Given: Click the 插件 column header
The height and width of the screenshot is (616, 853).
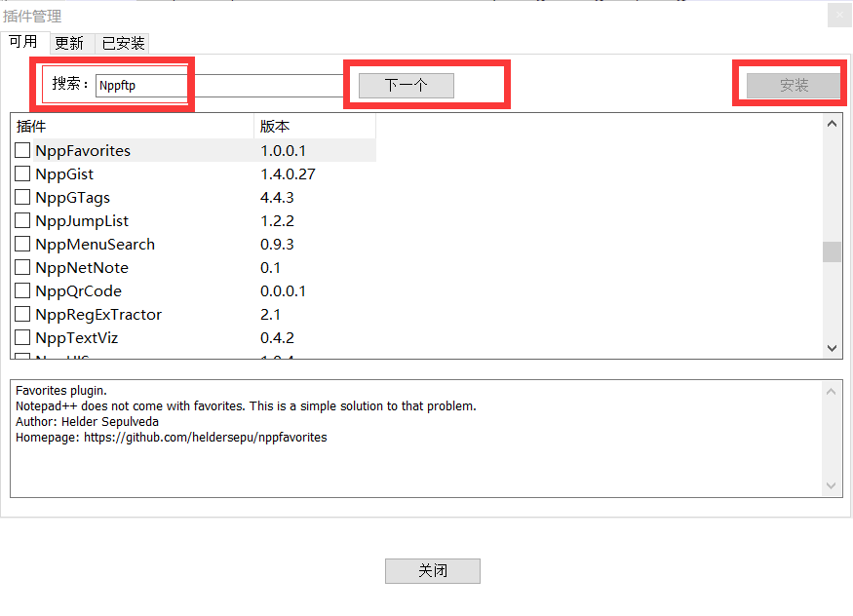Looking at the screenshot, I should click(32, 126).
